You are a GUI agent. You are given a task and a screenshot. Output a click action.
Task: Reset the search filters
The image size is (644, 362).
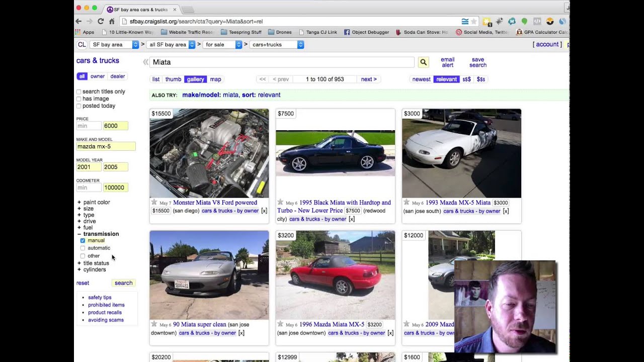point(83,283)
